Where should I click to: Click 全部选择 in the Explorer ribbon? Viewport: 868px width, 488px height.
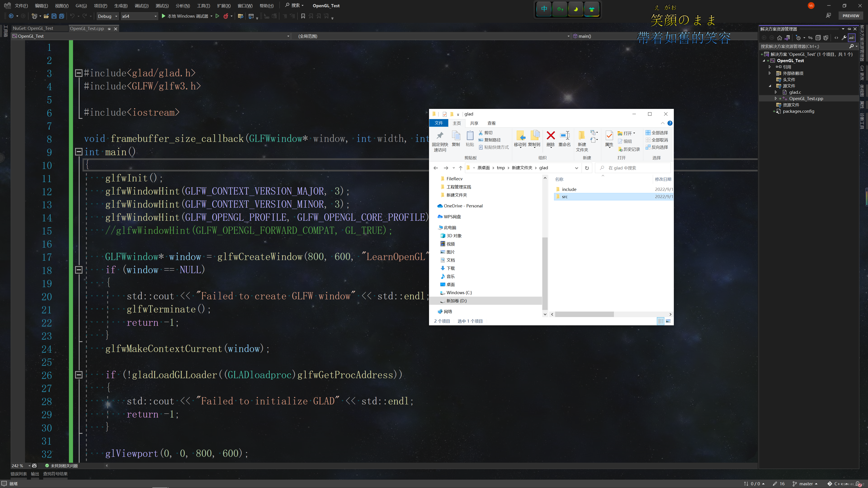657,133
